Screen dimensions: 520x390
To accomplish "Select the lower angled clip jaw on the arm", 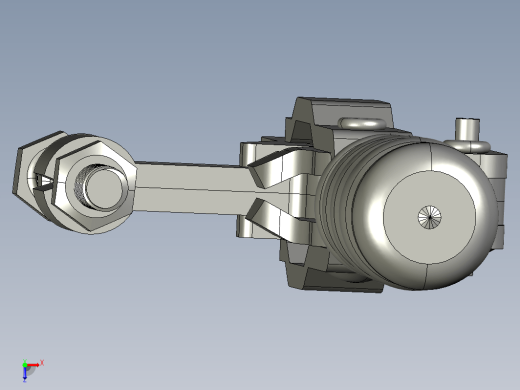I will [x=278, y=220].
